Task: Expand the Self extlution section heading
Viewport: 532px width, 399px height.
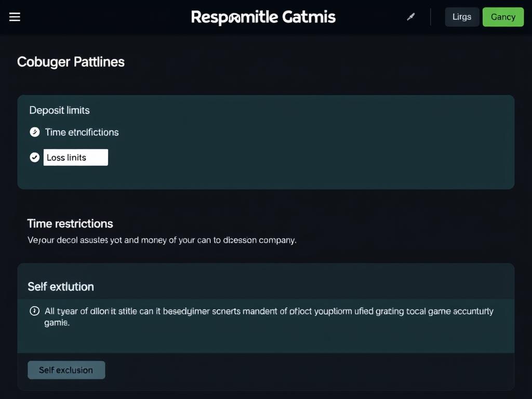Action: 61,286
